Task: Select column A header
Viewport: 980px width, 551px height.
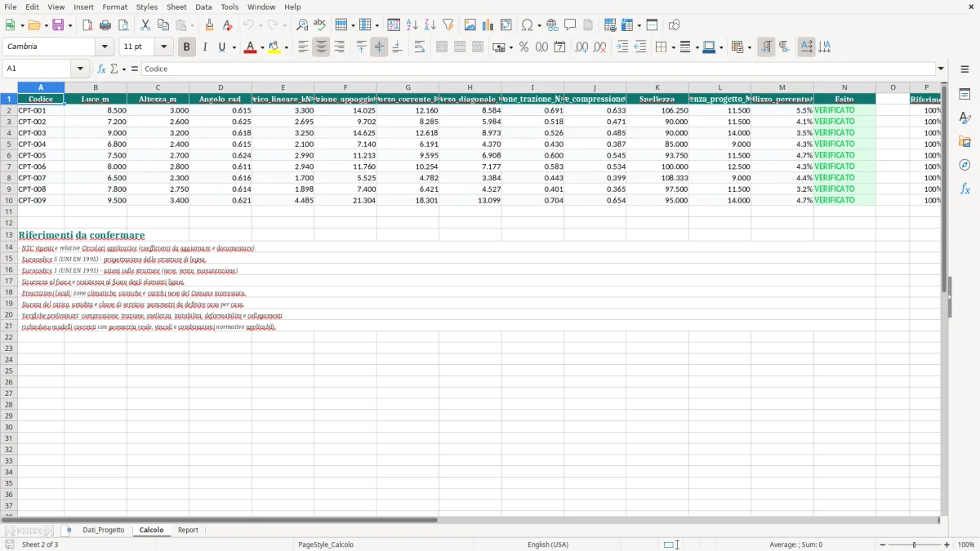Action: tap(41, 87)
